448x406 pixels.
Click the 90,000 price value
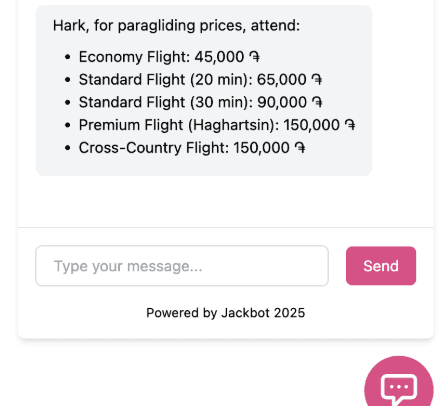(282, 102)
